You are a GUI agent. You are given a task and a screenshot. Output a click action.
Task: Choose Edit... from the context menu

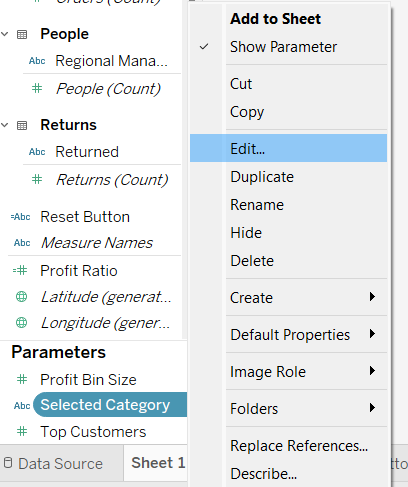pyautogui.click(x=288, y=148)
